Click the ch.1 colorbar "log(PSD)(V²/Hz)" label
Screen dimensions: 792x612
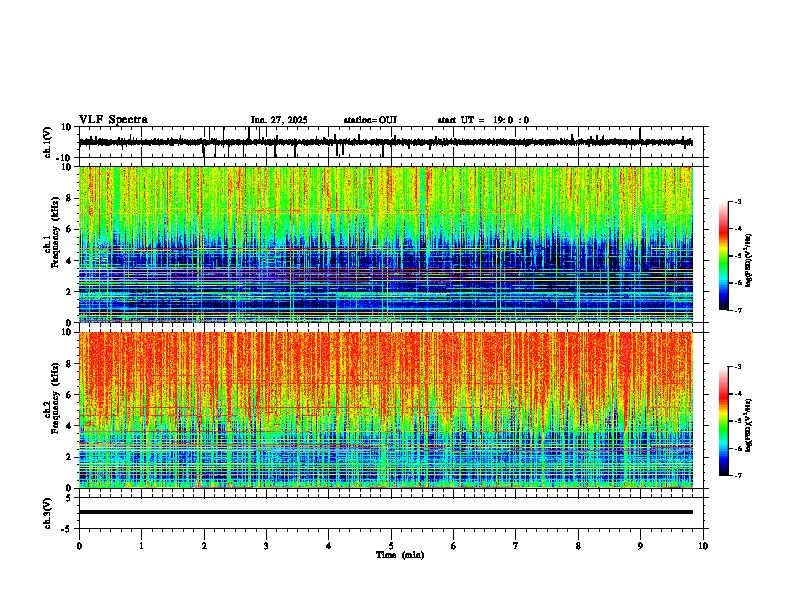(x=748, y=260)
